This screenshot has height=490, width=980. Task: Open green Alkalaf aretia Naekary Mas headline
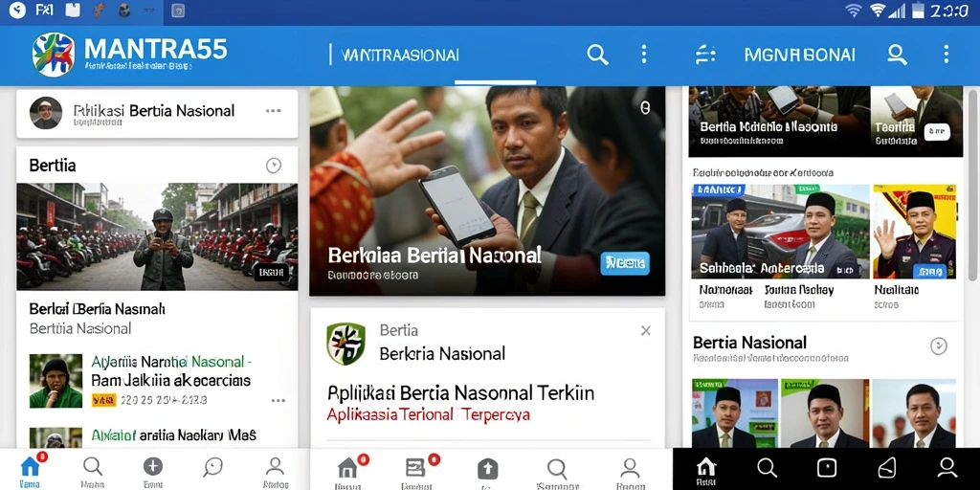point(174,435)
